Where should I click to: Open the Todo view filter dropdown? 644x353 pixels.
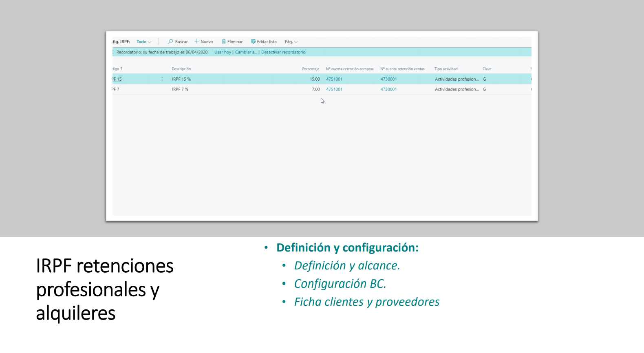pyautogui.click(x=144, y=42)
